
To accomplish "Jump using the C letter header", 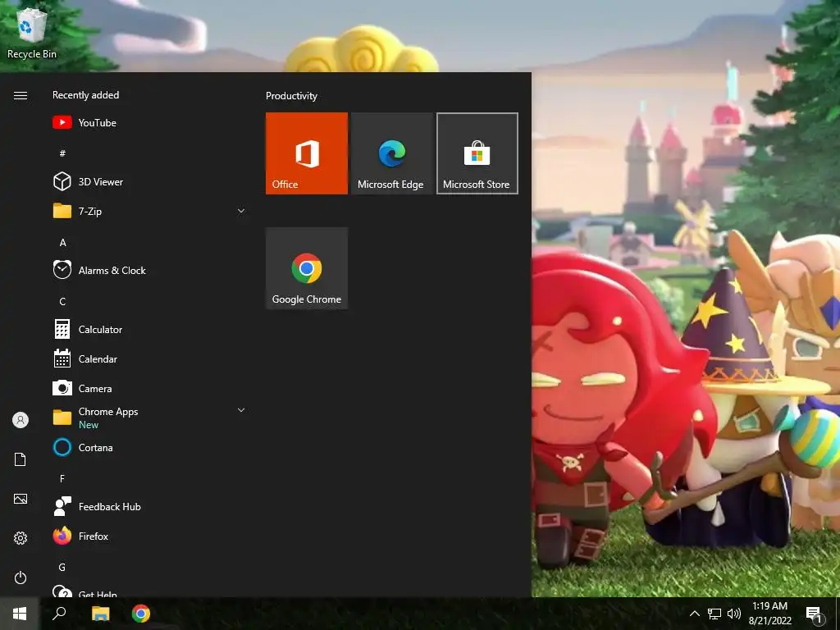I will coord(62,302).
